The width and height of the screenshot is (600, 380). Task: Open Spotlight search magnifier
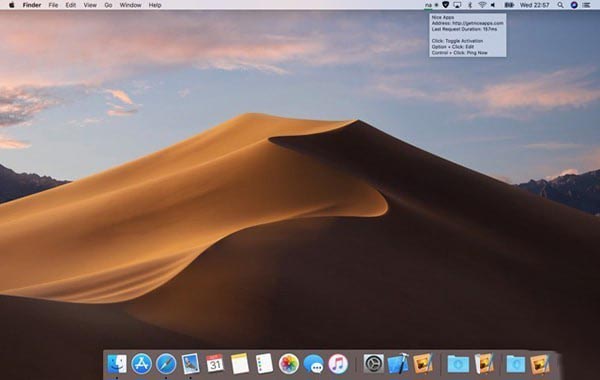click(560, 5)
